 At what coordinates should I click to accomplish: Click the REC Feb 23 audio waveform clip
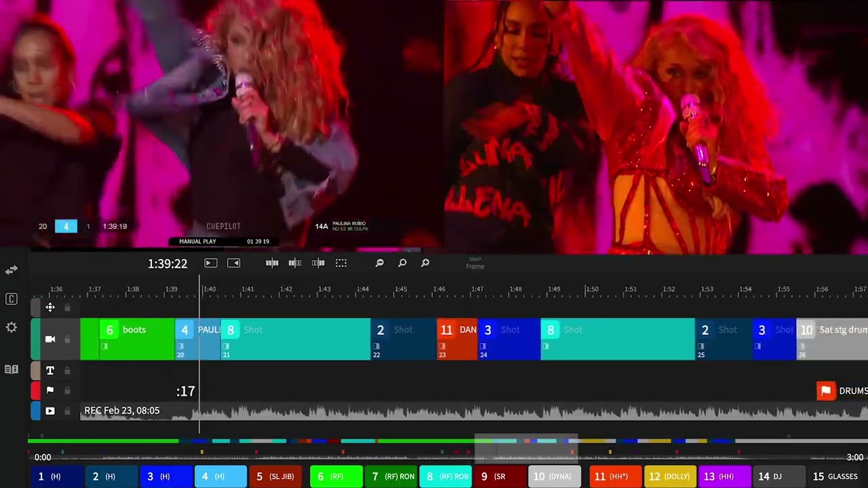click(x=474, y=411)
